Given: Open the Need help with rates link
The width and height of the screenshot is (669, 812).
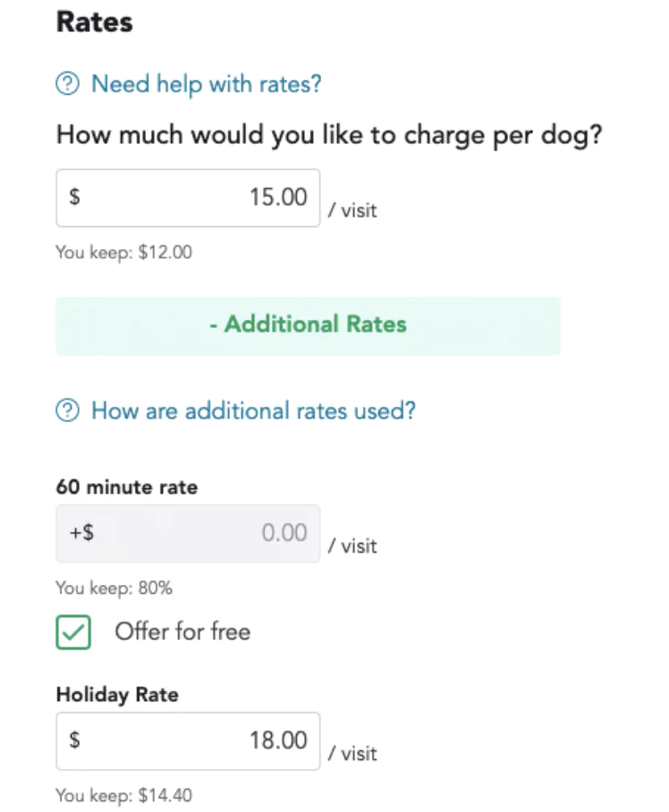Looking at the screenshot, I should (x=206, y=84).
